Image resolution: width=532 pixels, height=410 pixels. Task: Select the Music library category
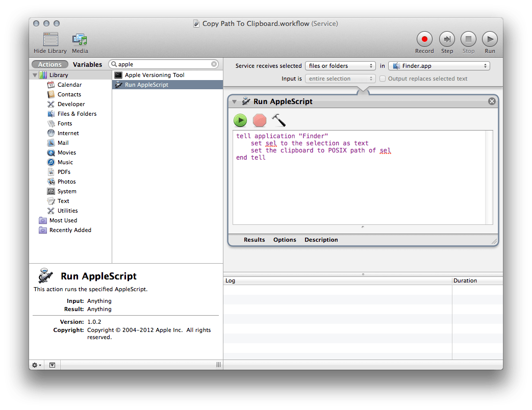(65, 163)
